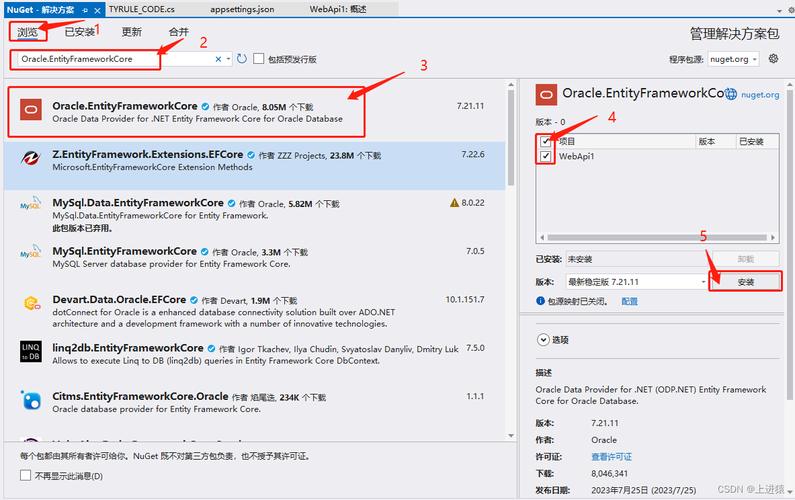
Task: Open the view license link
Action: coord(611,457)
